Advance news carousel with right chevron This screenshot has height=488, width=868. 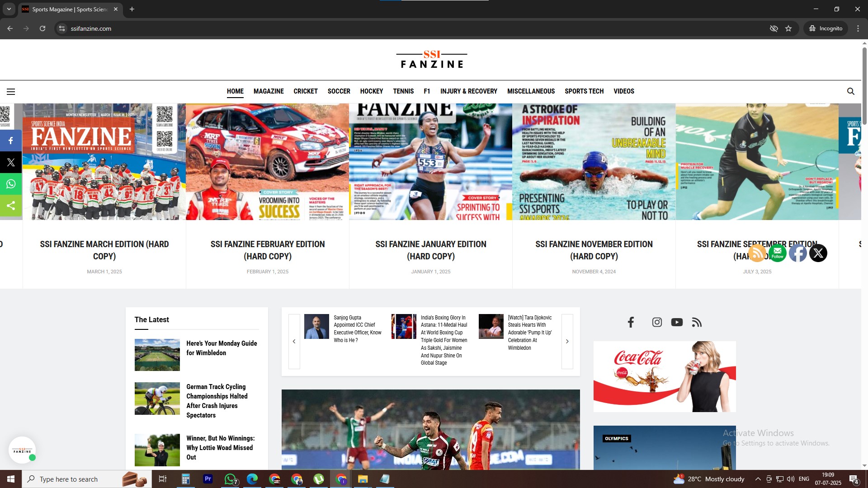(567, 342)
